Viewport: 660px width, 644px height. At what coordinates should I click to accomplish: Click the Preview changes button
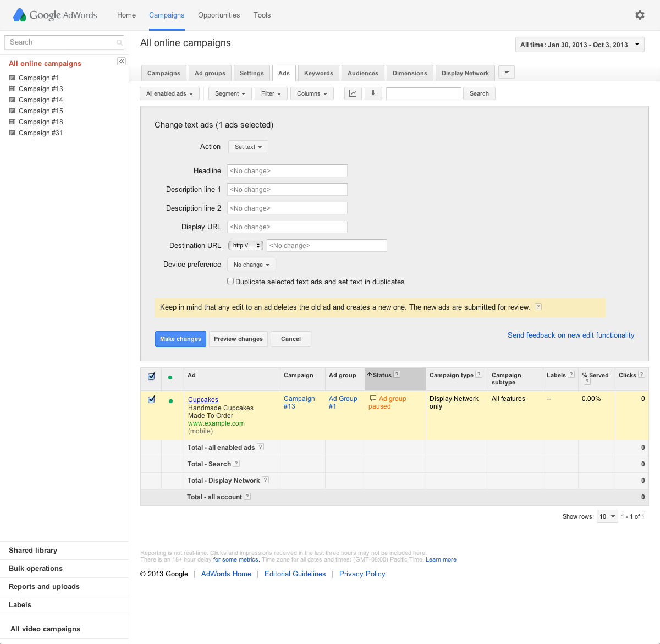point(238,339)
